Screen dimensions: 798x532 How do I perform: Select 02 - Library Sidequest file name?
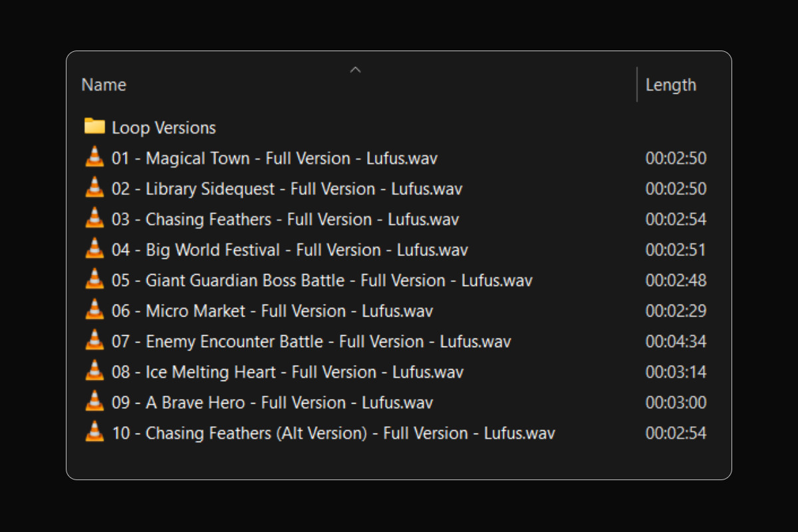[x=287, y=189]
